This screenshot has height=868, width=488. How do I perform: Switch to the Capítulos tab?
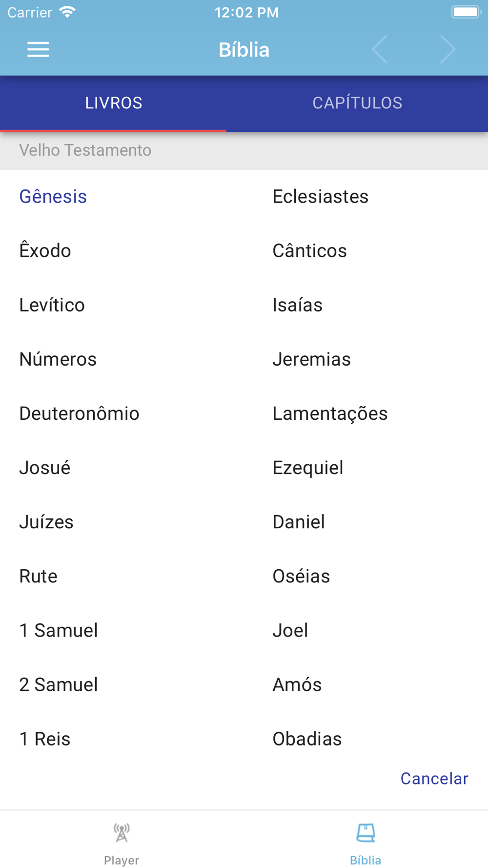click(357, 103)
